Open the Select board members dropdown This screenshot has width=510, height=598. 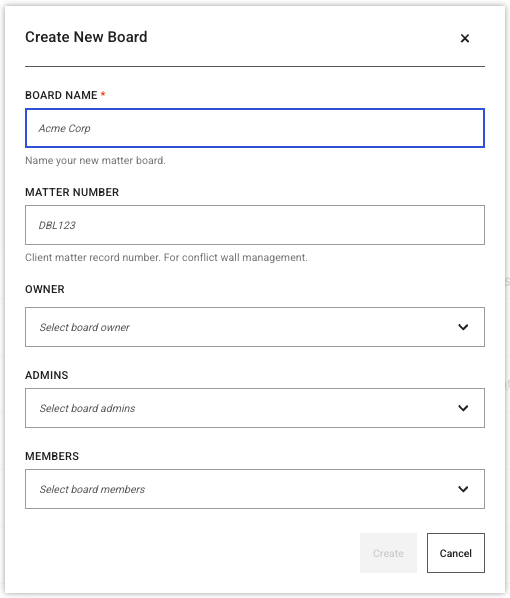click(255, 489)
